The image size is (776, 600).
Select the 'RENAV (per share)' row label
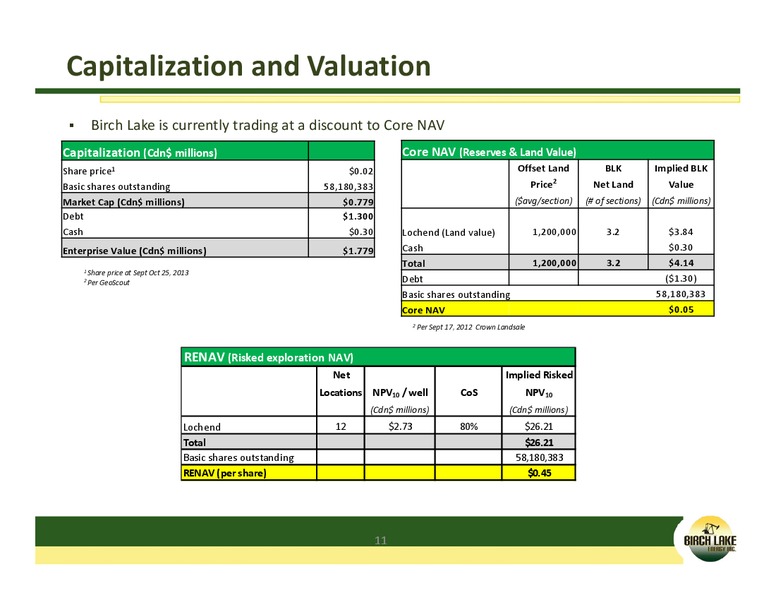tap(225, 473)
